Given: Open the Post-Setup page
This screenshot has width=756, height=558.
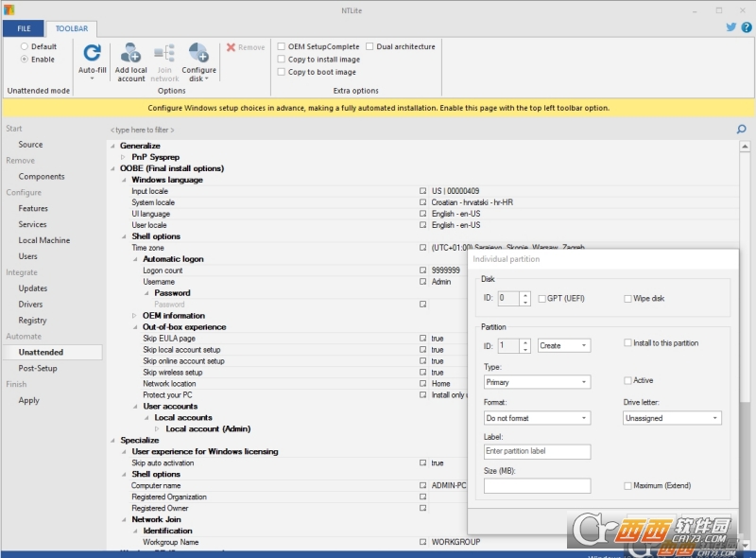Looking at the screenshot, I should pyautogui.click(x=38, y=368).
